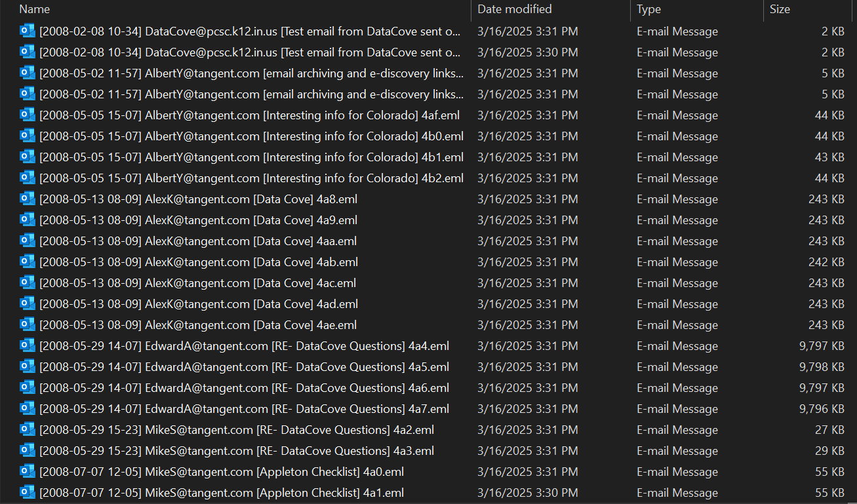Select the "[Data Cove] 4ac.eml" file name
The image size is (857, 504).
click(198, 283)
